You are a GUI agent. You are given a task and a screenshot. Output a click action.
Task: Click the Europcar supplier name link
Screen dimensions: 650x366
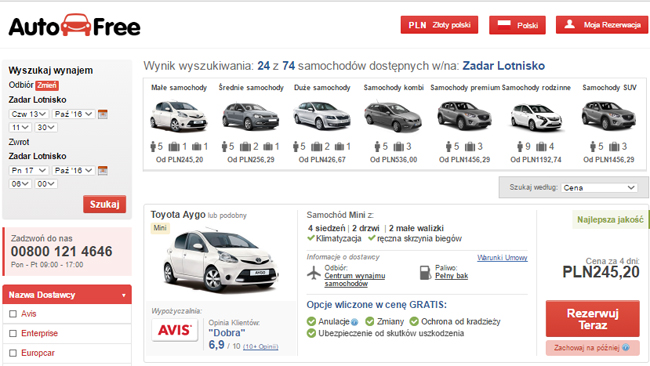38,353
